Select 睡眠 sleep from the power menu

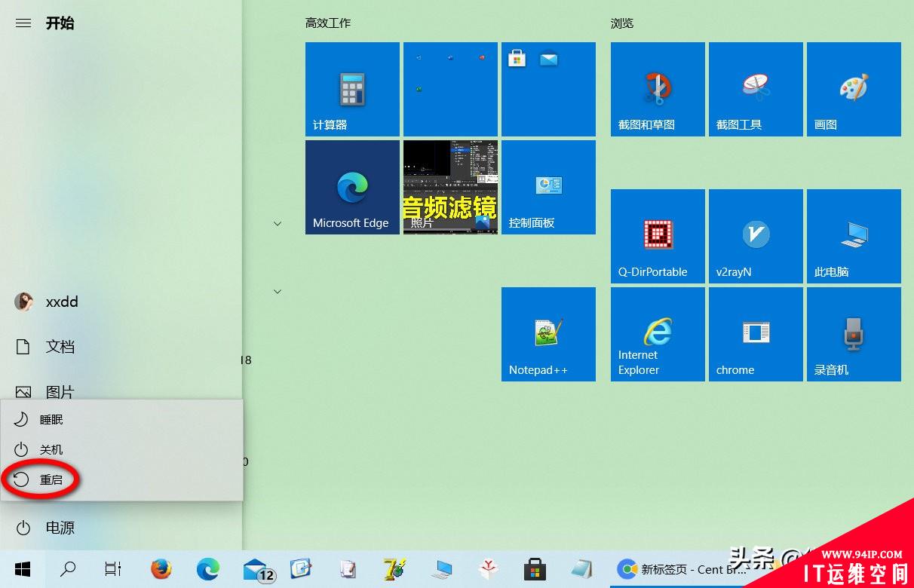121,419
